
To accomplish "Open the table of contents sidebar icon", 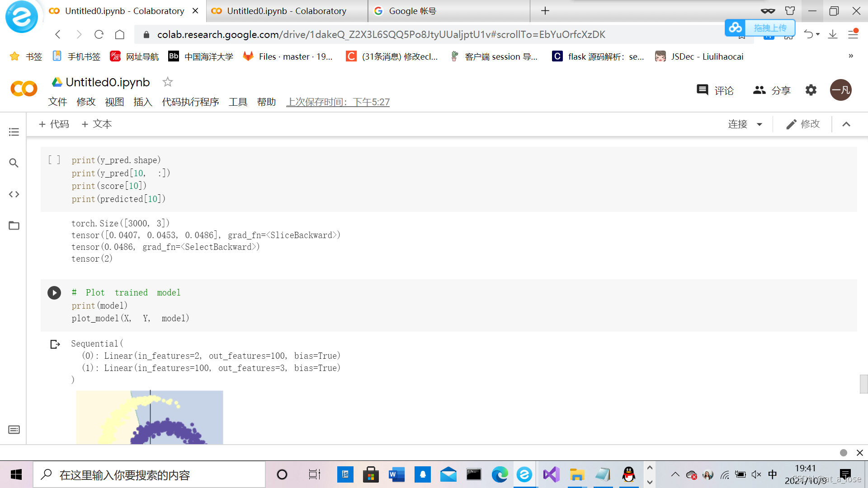I will [14, 132].
